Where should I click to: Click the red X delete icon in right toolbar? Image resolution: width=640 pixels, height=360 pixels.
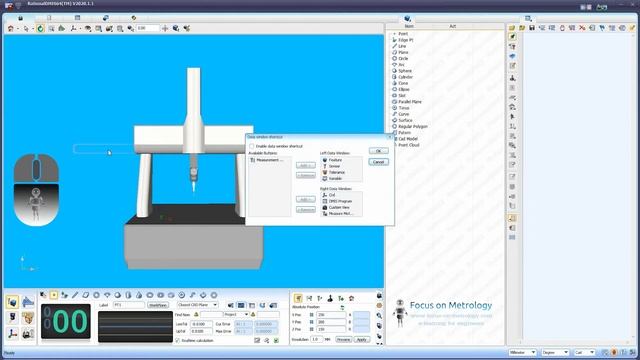(x=582, y=28)
